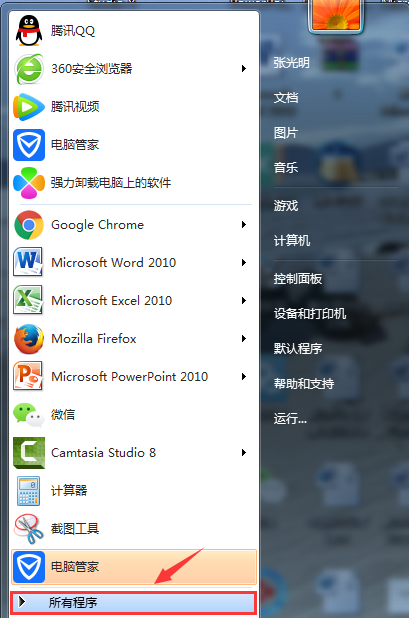Open the 微信 WeChat icon
The width and height of the screenshot is (409, 618).
[x=29, y=415]
